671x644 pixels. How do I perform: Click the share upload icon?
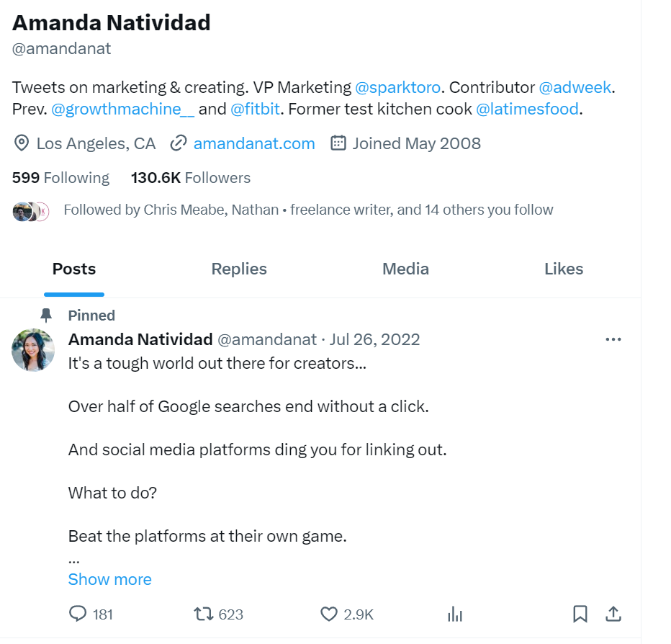coord(613,614)
